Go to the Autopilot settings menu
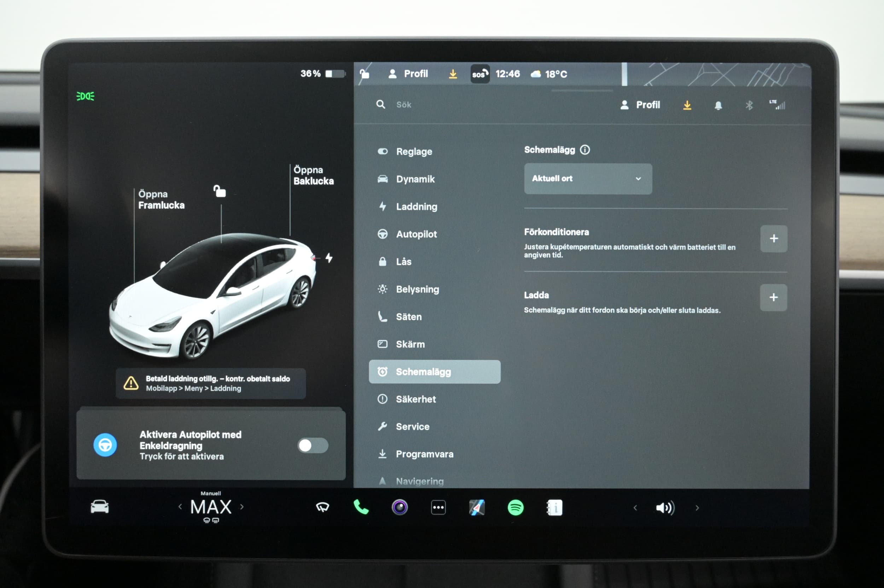Image resolution: width=884 pixels, height=588 pixels. click(x=434, y=234)
